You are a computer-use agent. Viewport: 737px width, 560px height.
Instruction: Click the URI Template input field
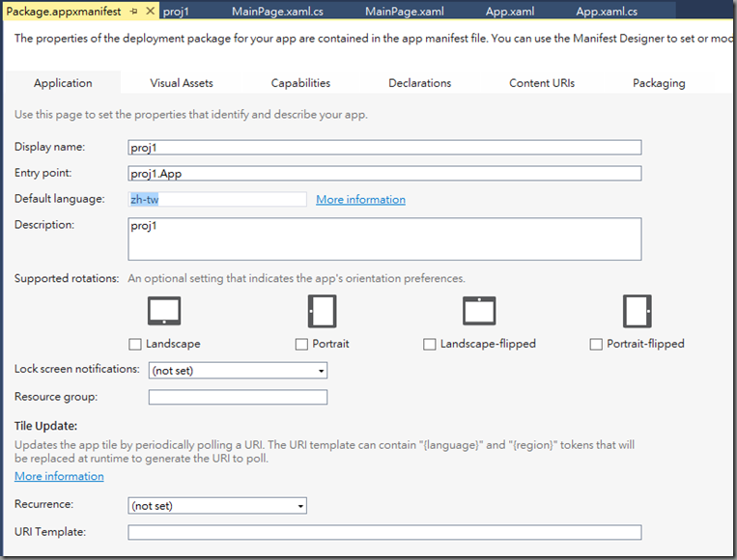pyautogui.click(x=384, y=532)
